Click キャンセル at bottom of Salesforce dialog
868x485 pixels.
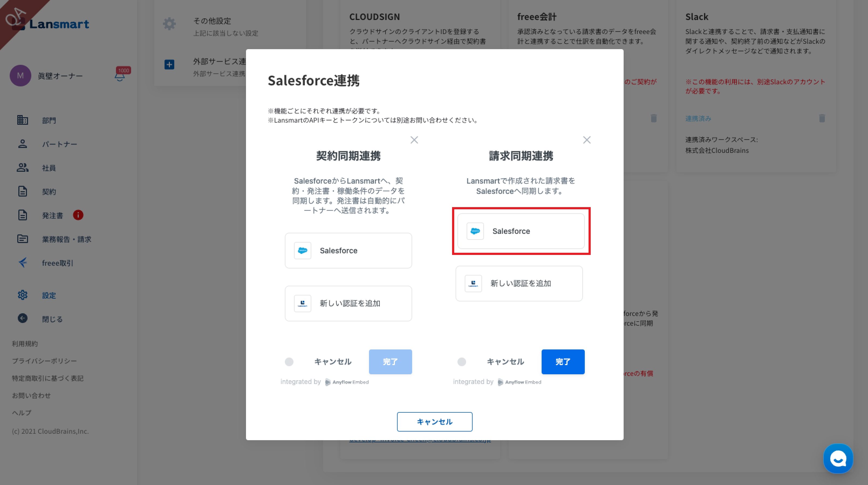tap(434, 422)
